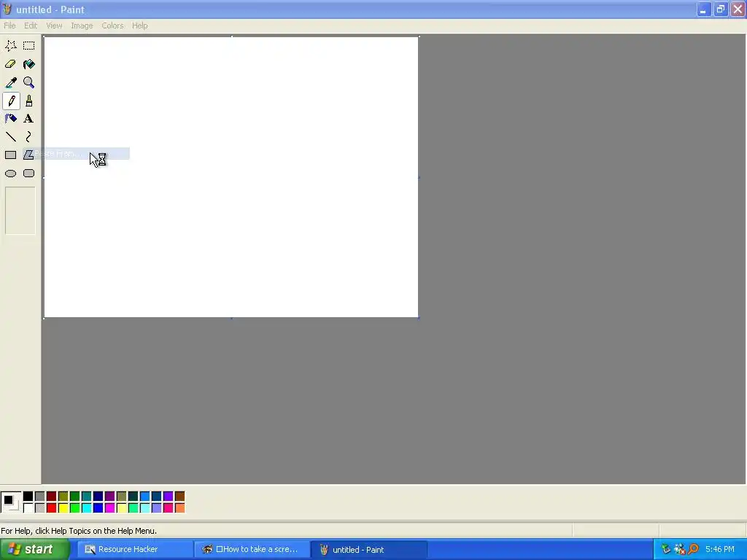Select the straight Line tool
The width and height of the screenshot is (747, 560).
[10, 137]
